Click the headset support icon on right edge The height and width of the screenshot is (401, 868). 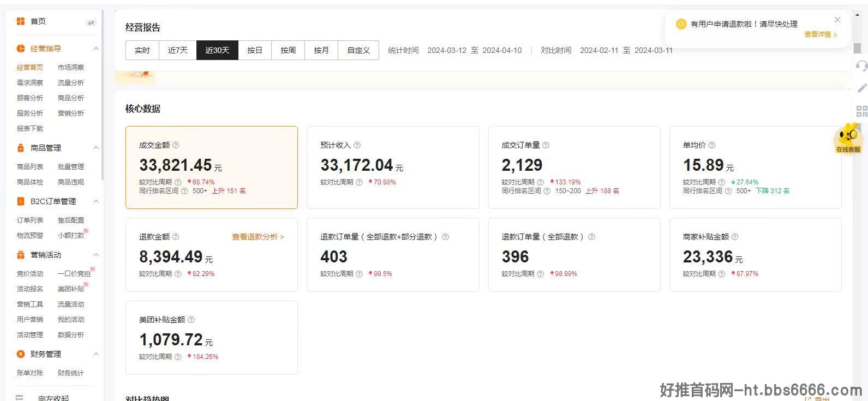point(861,66)
